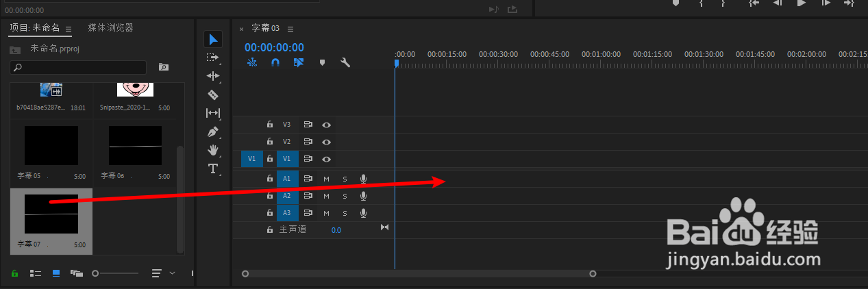This screenshot has height=289, width=868.
Task: Click the V3 track sync lock icon
Action: pyautogui.click(x=308, y=125)
